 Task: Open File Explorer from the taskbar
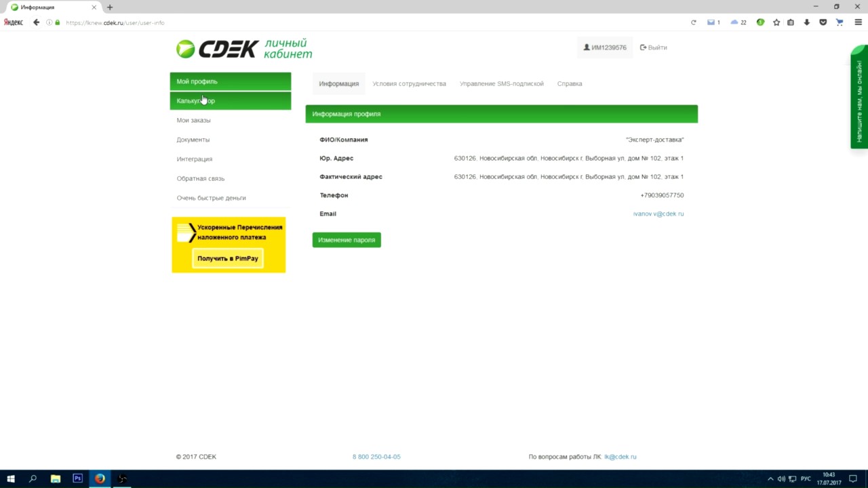point(56,479)
